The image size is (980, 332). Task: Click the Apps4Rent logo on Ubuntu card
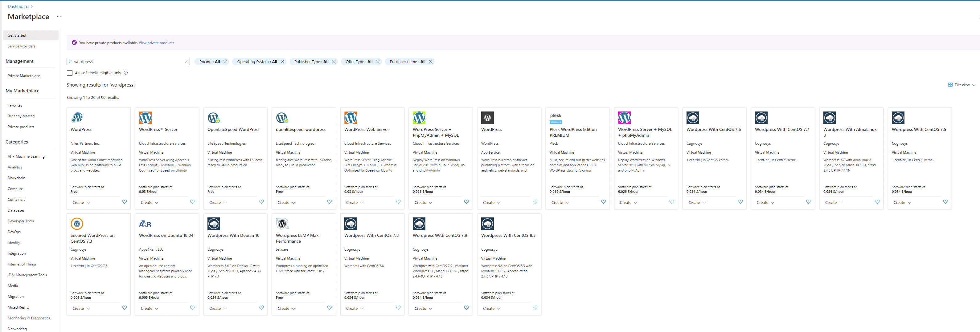pos(145,224)
